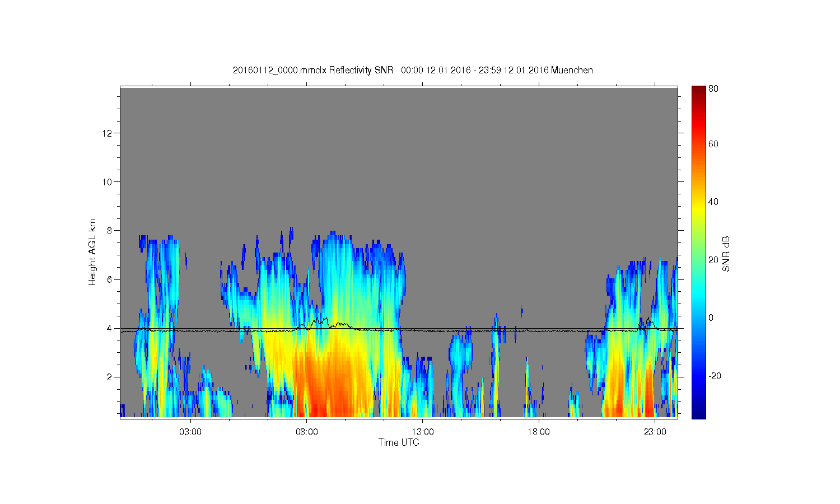Click the color bar value "20"
This screenshot has width=840, height=504.
[713, 260]
